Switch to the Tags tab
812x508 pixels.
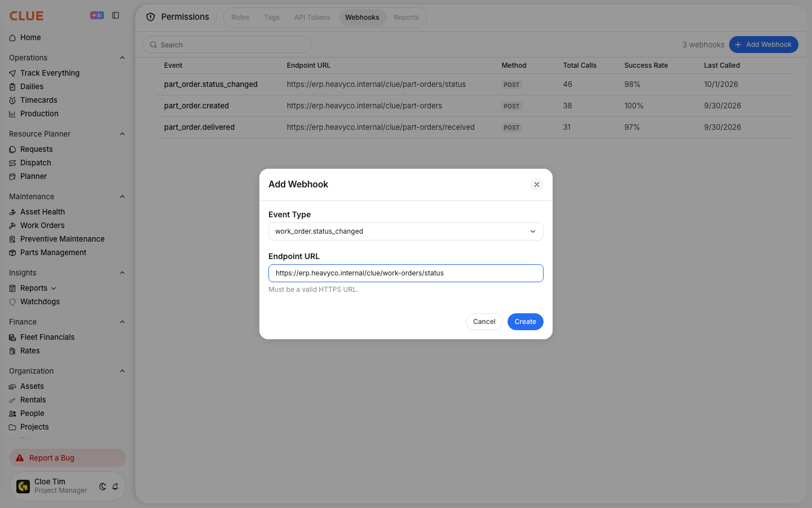point(272,17)
